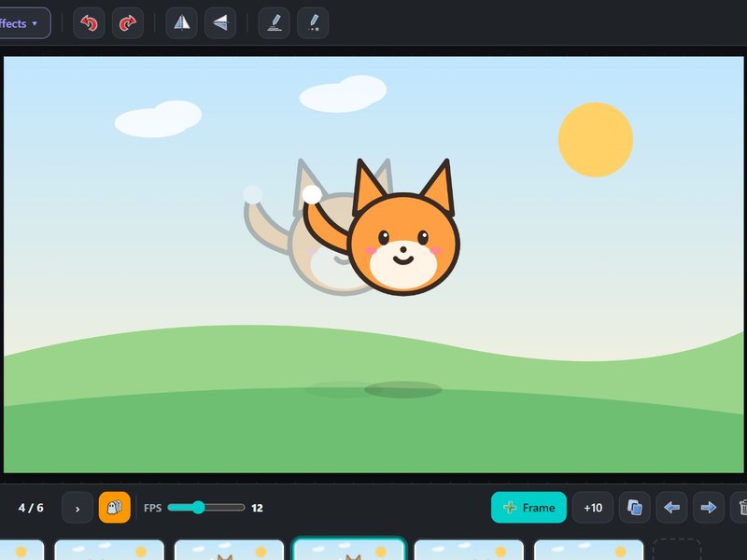Select the highlighted fourth frame thumbnail

point(348,550)
